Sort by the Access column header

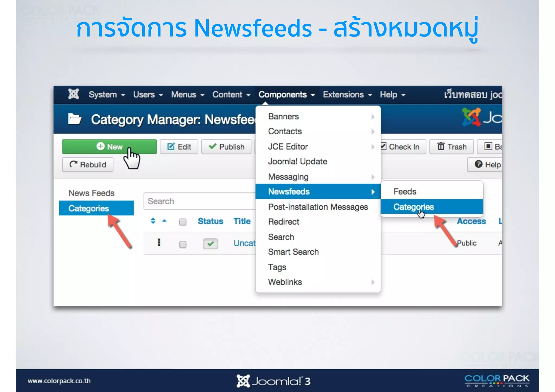[471, 221]
